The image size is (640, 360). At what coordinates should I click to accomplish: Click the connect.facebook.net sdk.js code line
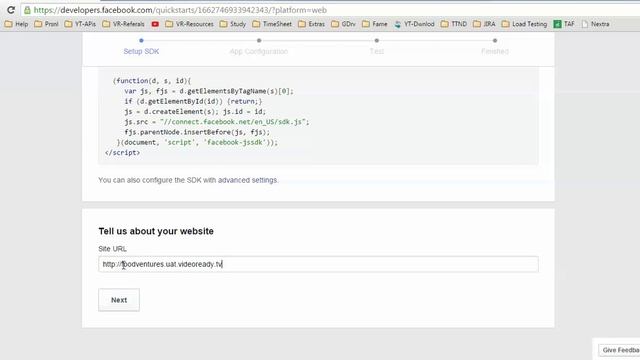coord(217,122)
